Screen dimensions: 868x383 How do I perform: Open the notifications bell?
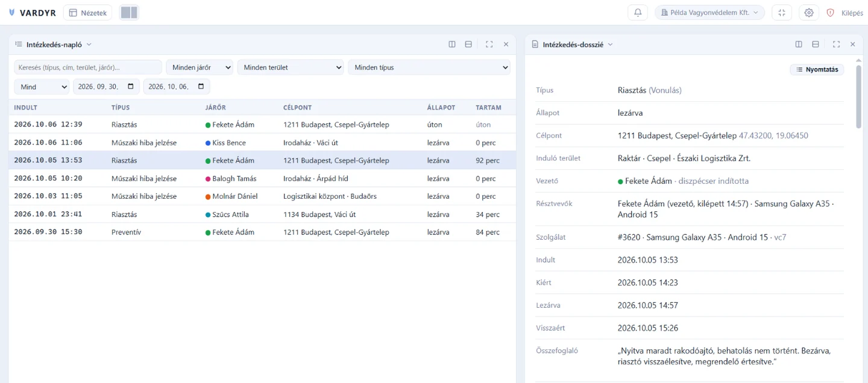pyautogui.click(x=638, y=13)
